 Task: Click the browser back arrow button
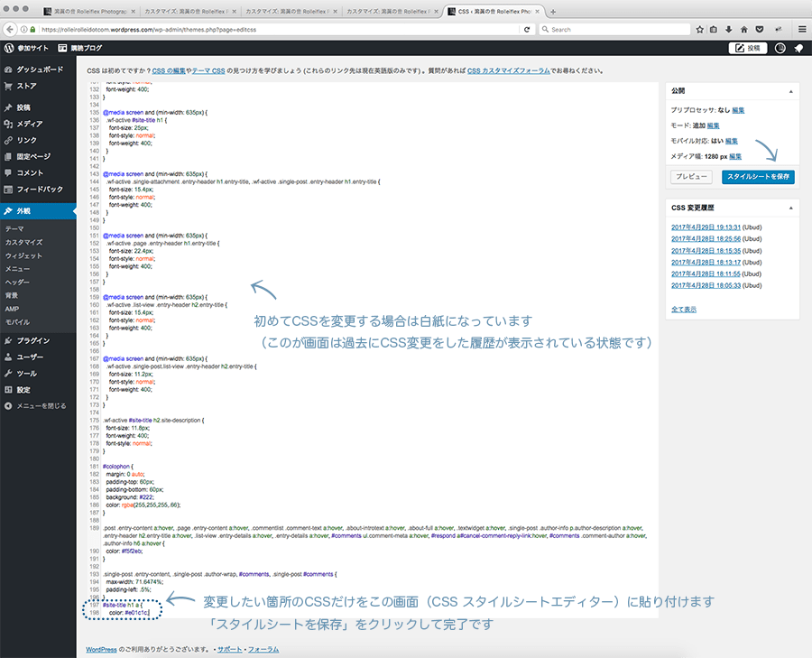point(10,29)
